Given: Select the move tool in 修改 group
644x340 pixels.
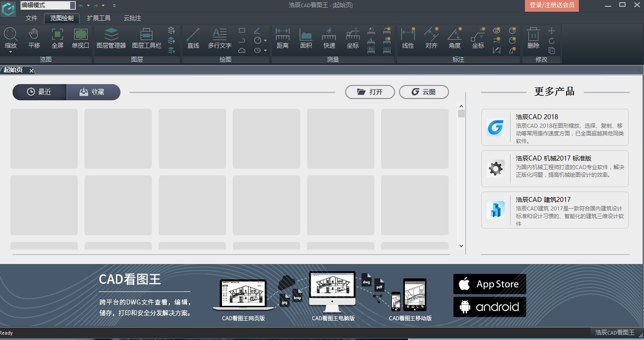Looking at the screenshot, I should [552, 31].
